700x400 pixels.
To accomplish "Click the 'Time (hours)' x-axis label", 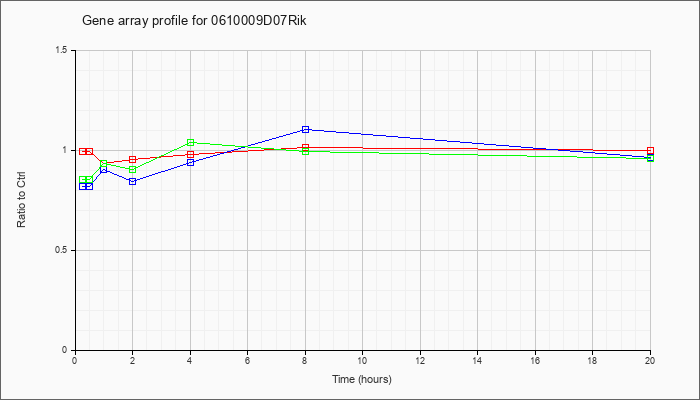I will point(362,379).
